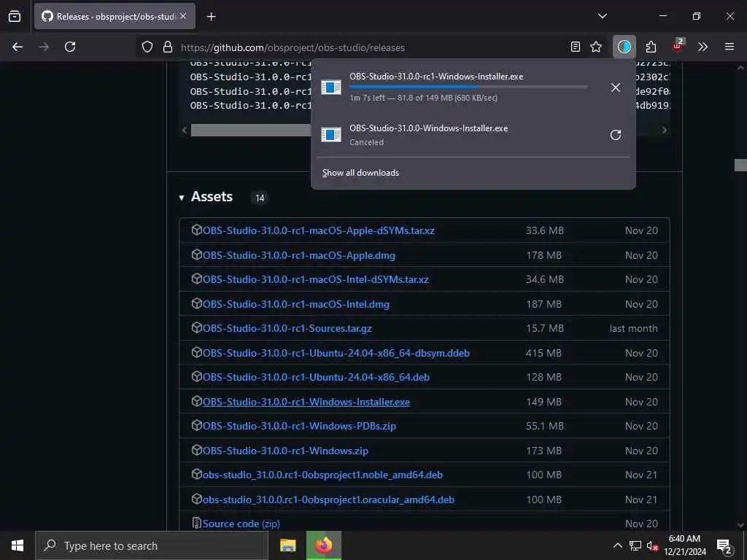This screenshot has width=747, height=560.
Task: Open File Explorer from taskbar
Action: [x=287, y=545]
